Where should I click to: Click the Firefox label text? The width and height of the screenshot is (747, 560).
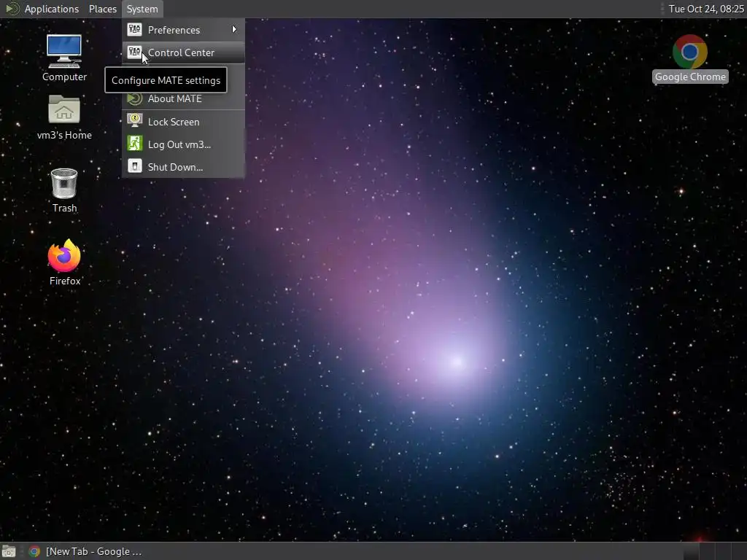65,281
